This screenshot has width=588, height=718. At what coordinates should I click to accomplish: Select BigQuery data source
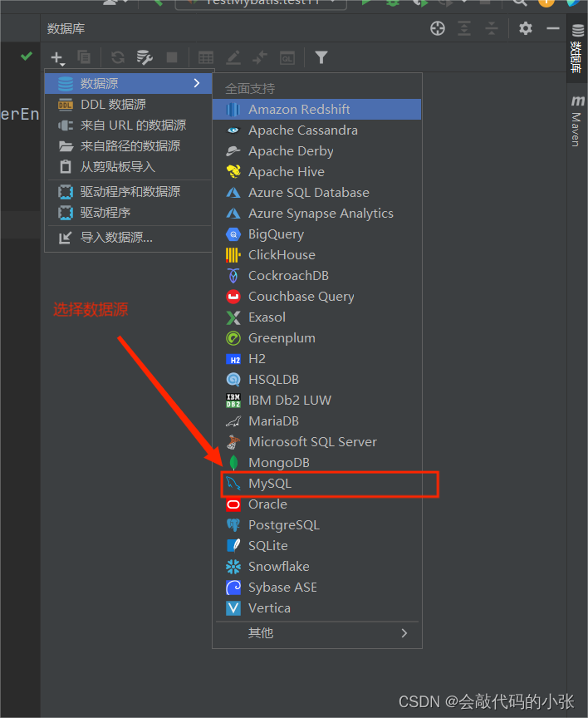click(x=316, y=234)
